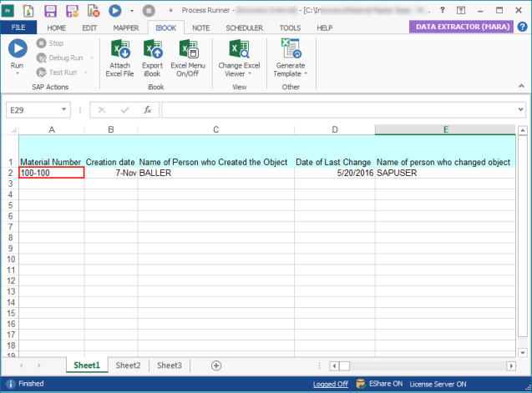Click the horizontal scrollbar right arrow
This screenshot has height=393, width=532.
click(511, 365)
